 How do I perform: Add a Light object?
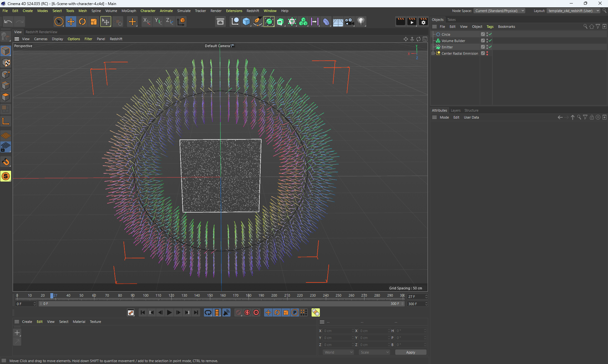pyautogui.click(x=361, y=22)
